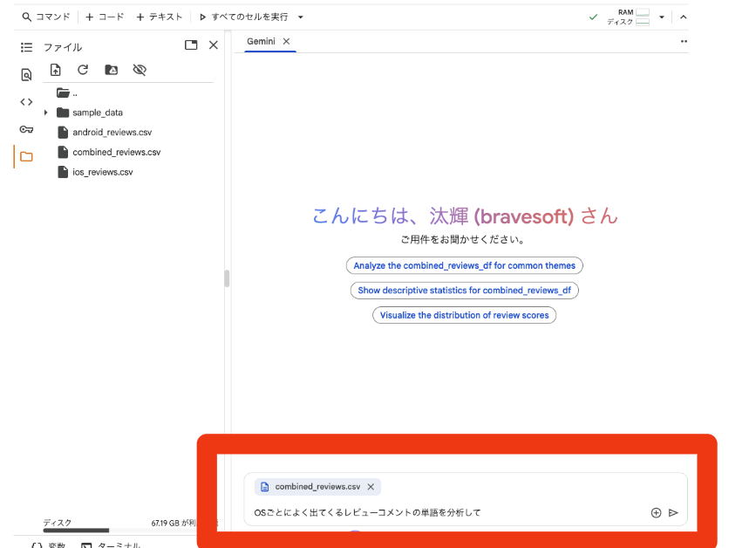The image size is (756, 548).
Task: Remove the combined_reviews.csv attachment chip
Action: 371,487
